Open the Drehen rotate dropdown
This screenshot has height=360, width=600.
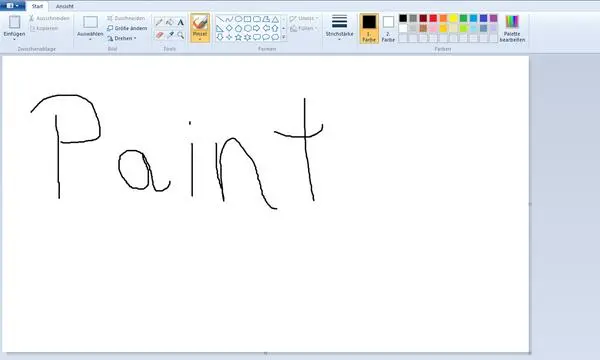(122, 38)
